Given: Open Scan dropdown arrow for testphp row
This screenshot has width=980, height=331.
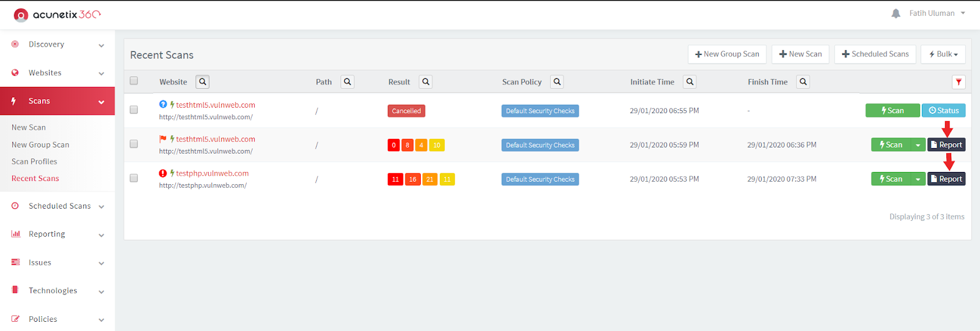Looking at the screenshot, I should tap(918, 179).
